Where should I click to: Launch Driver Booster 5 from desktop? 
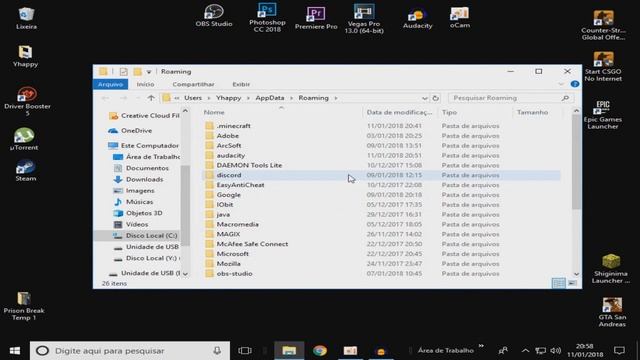[x=27, y=101]
